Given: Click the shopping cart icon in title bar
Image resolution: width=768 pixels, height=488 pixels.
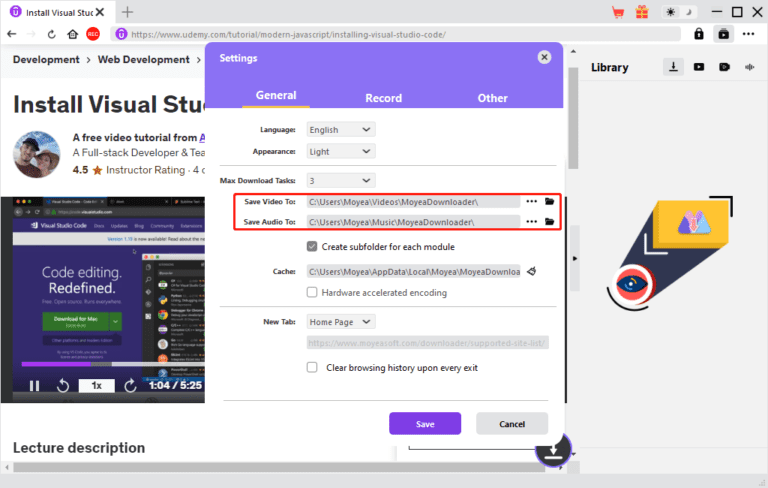Looking at the screenshot, I should [x=618, y=12].
